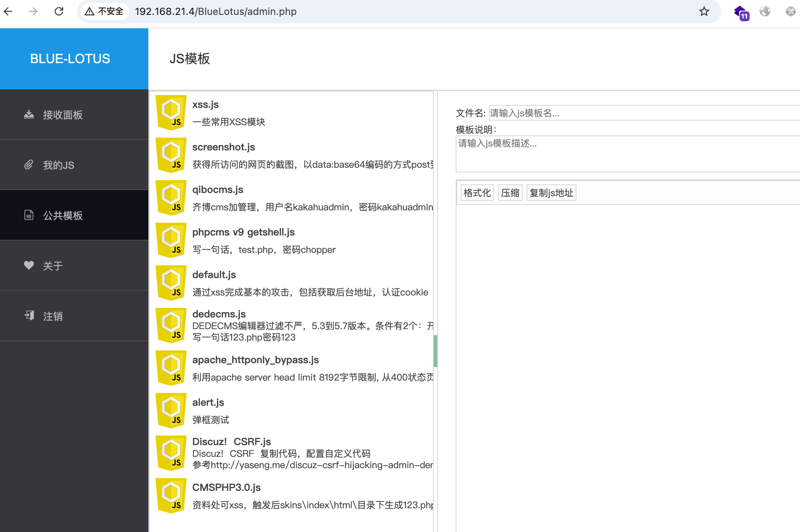800x532 pixels.
Task: Click the JS icon for qibocms.js
Action: click(x=171, y=198)
